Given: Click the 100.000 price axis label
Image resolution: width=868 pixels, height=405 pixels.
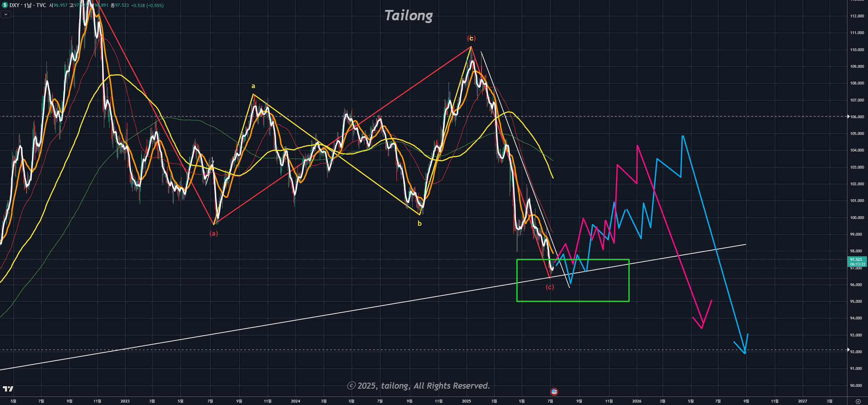Looking at the screenshot, I should [857, 218].
